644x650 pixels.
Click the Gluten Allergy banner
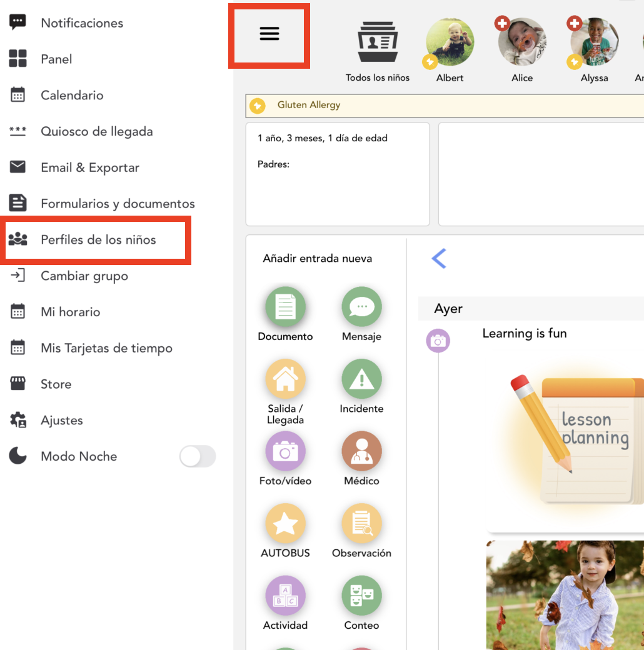pos(445,106)
